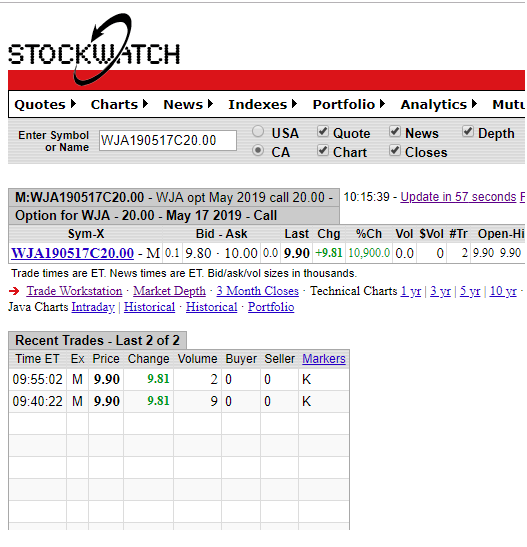Viewport: 527px width, 547px height.
Task: Open the News menu
Action: (x=183, y=105)
